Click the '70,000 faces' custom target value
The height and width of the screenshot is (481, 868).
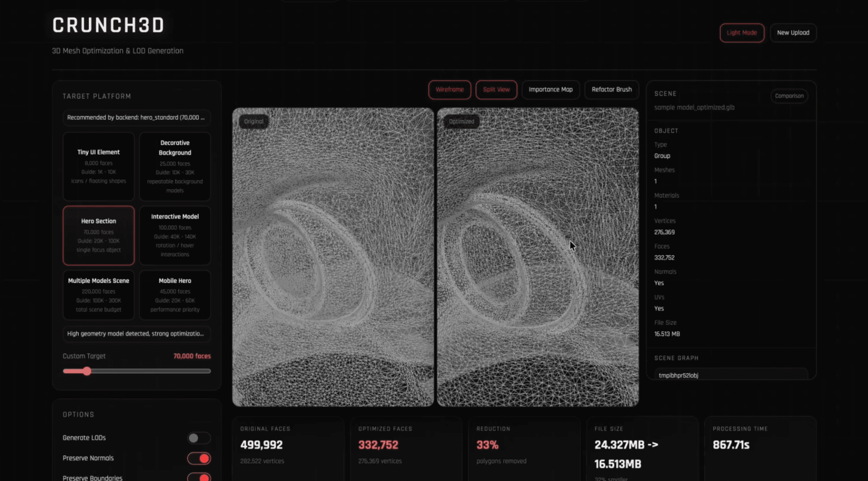(192, 356)
